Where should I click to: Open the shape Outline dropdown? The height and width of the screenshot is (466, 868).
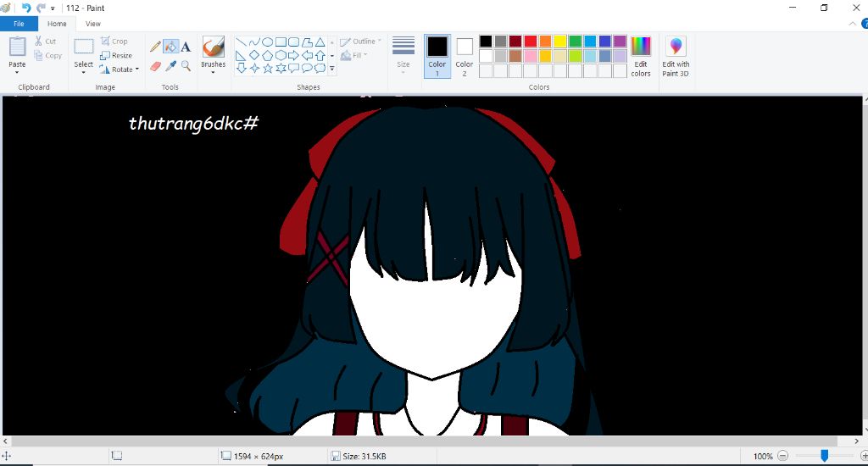point(360,42)
